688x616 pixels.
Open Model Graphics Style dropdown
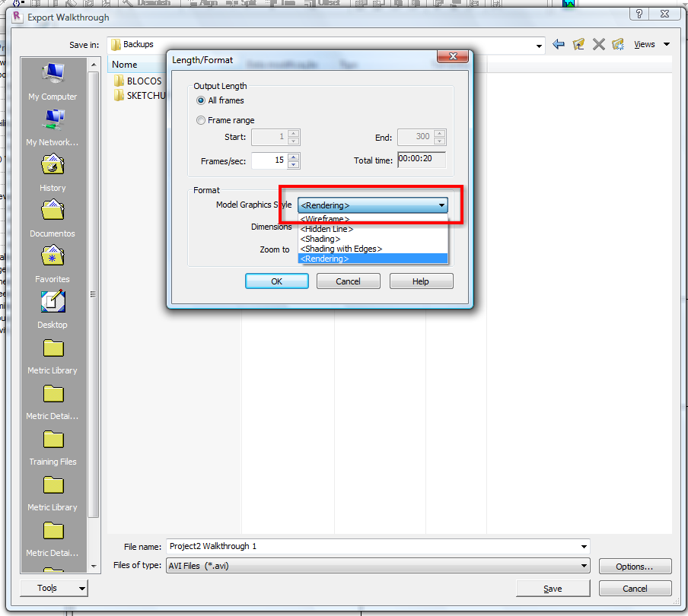pos(373,205)
